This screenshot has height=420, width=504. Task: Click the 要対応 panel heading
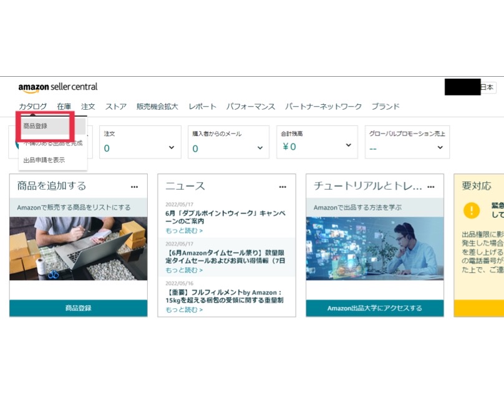click(x=477, y=186)
